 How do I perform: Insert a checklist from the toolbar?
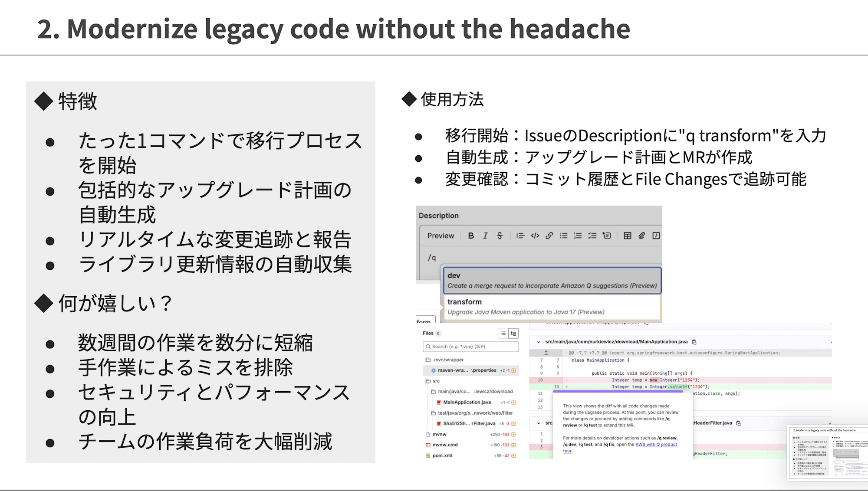coord(592,236)
